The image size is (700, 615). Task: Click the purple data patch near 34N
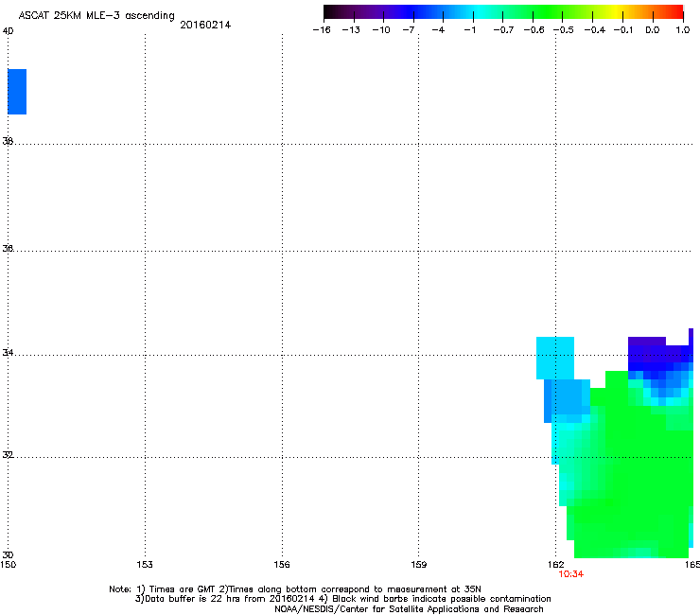pyautogui.click(x=646, y=342)
